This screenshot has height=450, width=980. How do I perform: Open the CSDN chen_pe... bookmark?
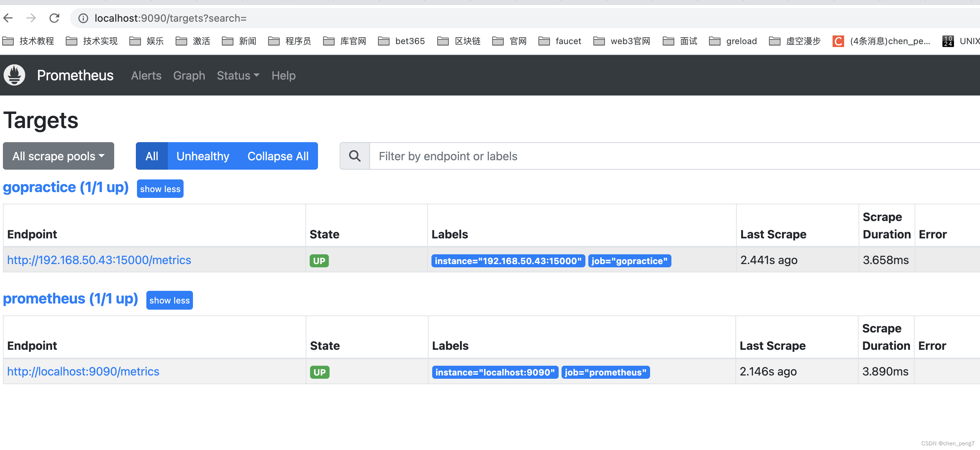tap(881, 41)
